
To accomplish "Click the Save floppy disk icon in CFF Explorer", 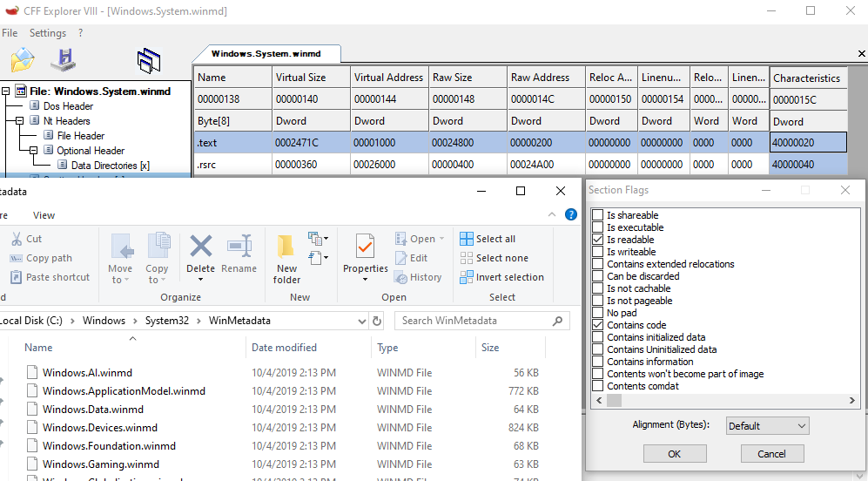I will pyautogui.click(x=64, y=60).
